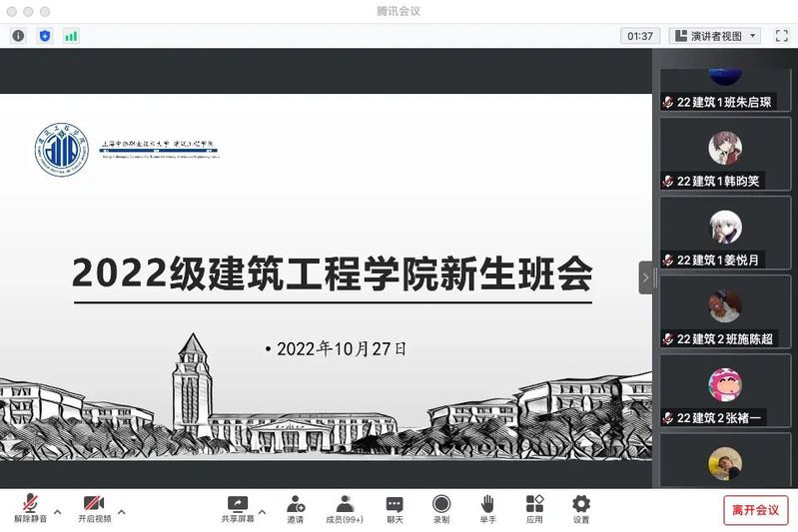Viewport: 798px width, 532px height.
Task: Open the Chat (聊天) panel
Action: pyautogui.click(x=395, y=508)
